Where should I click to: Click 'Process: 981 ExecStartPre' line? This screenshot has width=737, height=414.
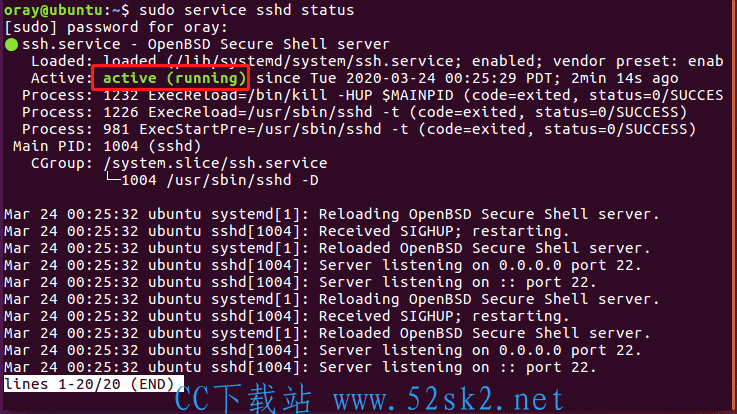(x=359, y=129)
